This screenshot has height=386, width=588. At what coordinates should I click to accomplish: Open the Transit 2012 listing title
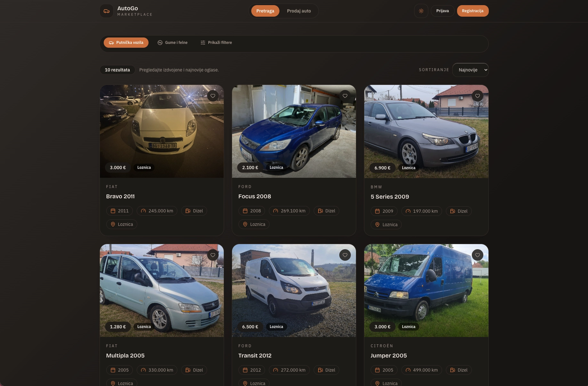255,356
